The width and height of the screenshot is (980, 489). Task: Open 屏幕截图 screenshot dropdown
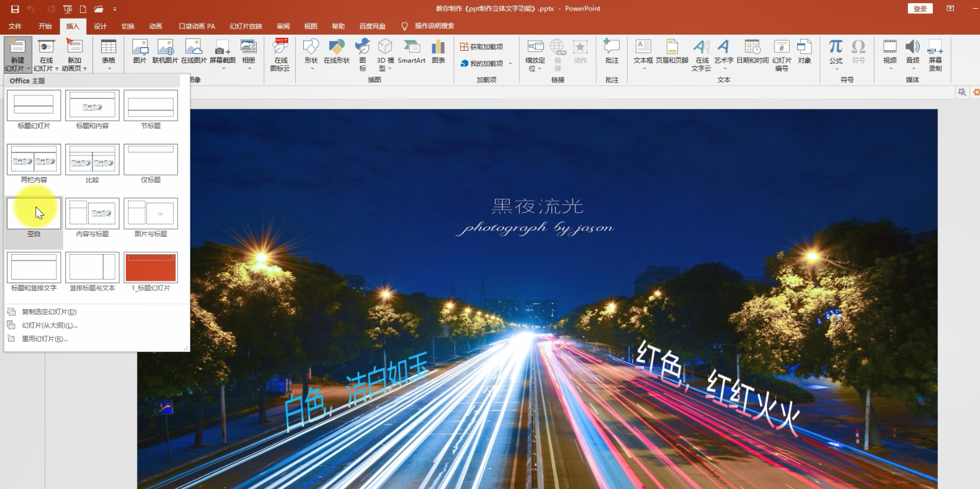point(223,55)
